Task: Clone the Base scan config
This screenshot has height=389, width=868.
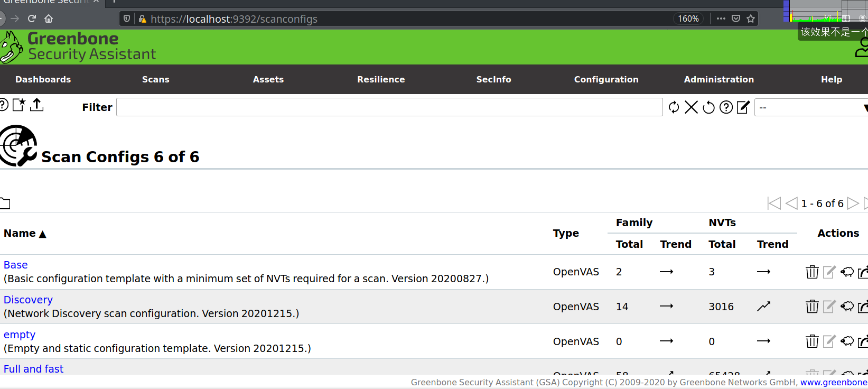Action: 847,272
